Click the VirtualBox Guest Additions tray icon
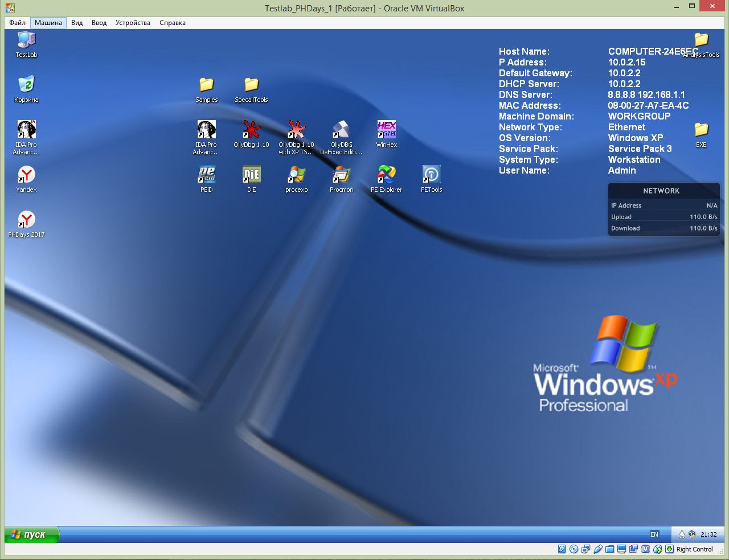Screen dimensions: 729x560 pyautogui.click(x=692, y=534)
